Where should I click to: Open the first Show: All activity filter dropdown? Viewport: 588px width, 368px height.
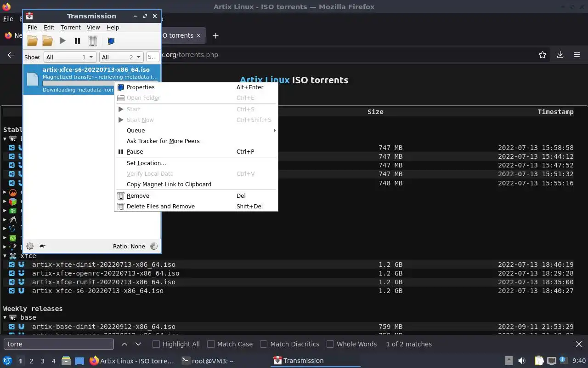[70, 57]
